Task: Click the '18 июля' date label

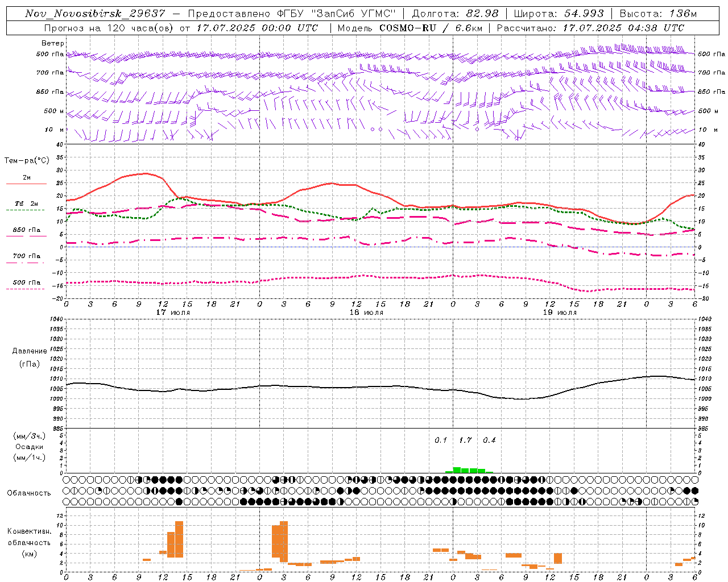Action: pos(366,312)
